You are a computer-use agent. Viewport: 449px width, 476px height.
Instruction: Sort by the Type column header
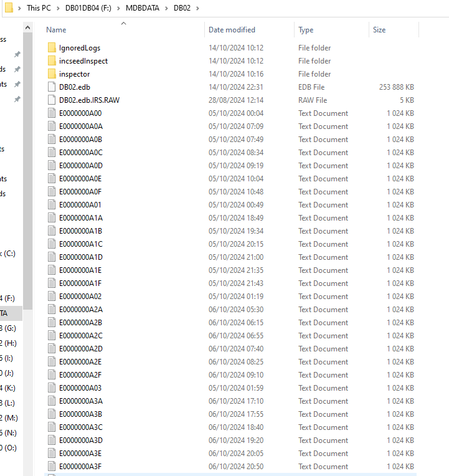click(x=306, y=30)
